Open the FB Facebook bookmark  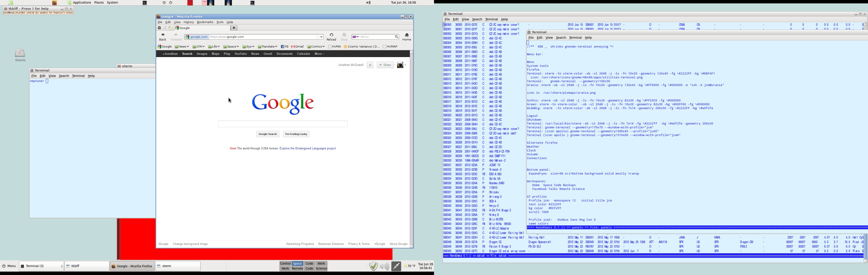[285, 47]
